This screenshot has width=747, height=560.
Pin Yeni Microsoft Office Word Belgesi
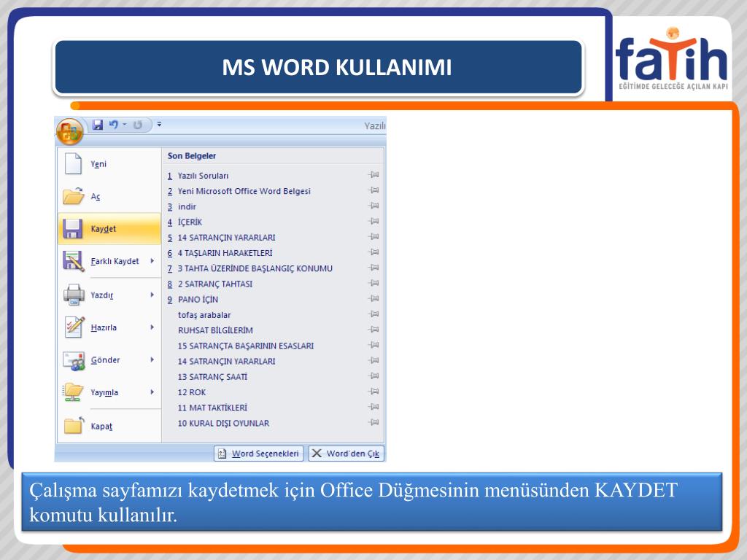pyautogui.click(x=374, y=190)
